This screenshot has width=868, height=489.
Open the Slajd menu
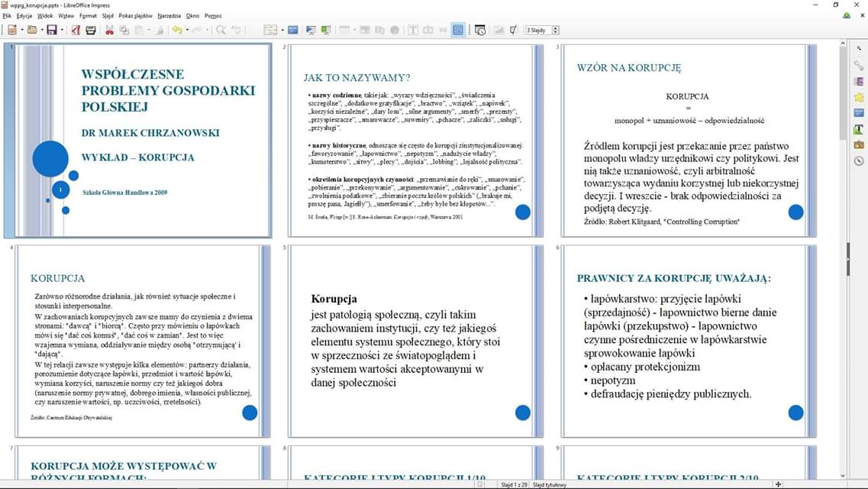(108, 15)
